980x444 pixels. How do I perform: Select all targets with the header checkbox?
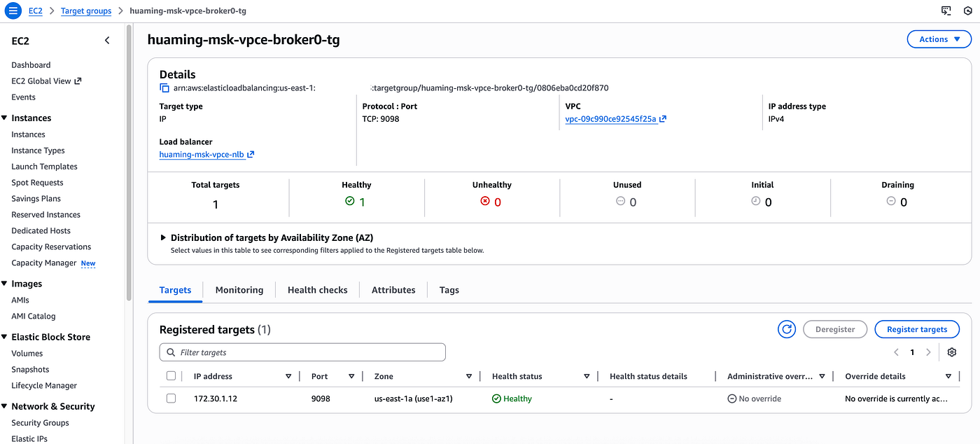[171, 376]
